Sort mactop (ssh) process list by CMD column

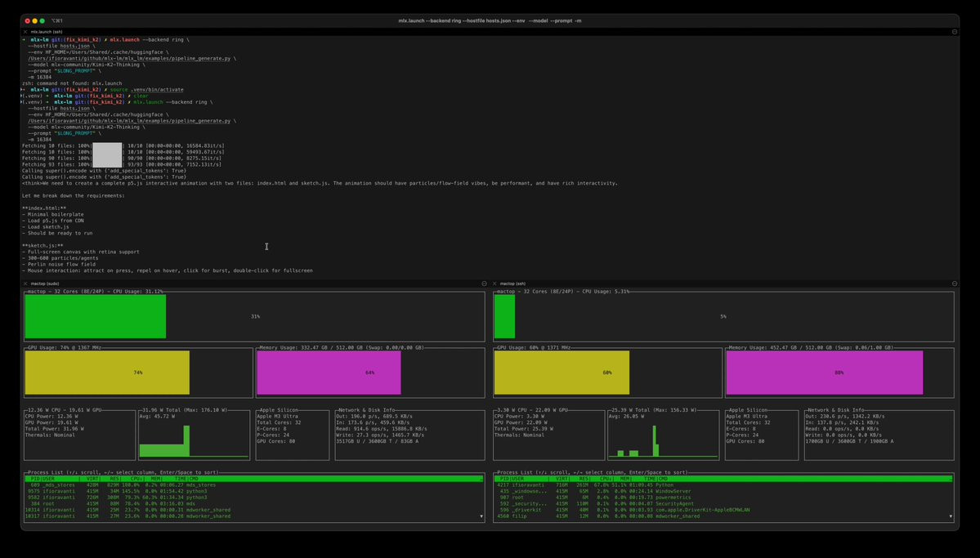pos(663,479)
